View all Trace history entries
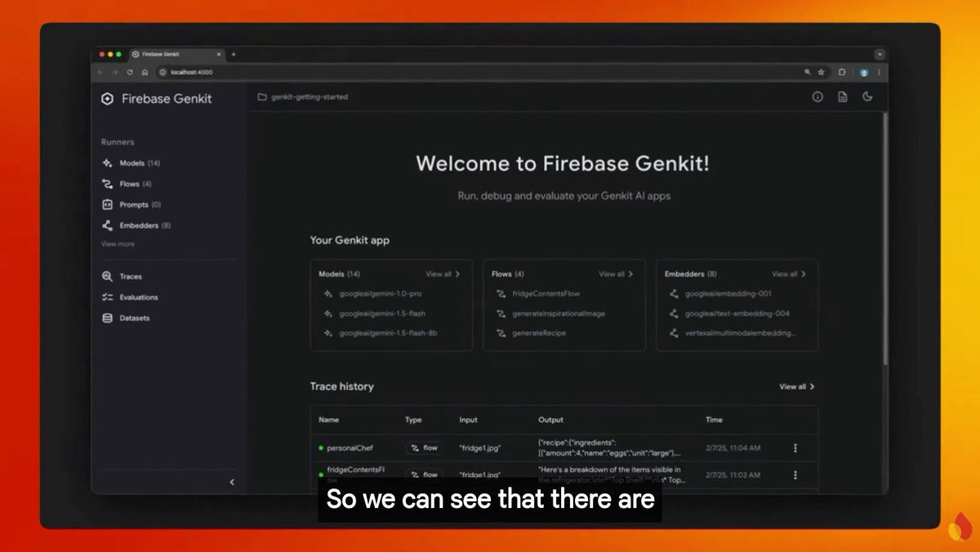This screenshot has width=980, height=552. coord(797,387)
